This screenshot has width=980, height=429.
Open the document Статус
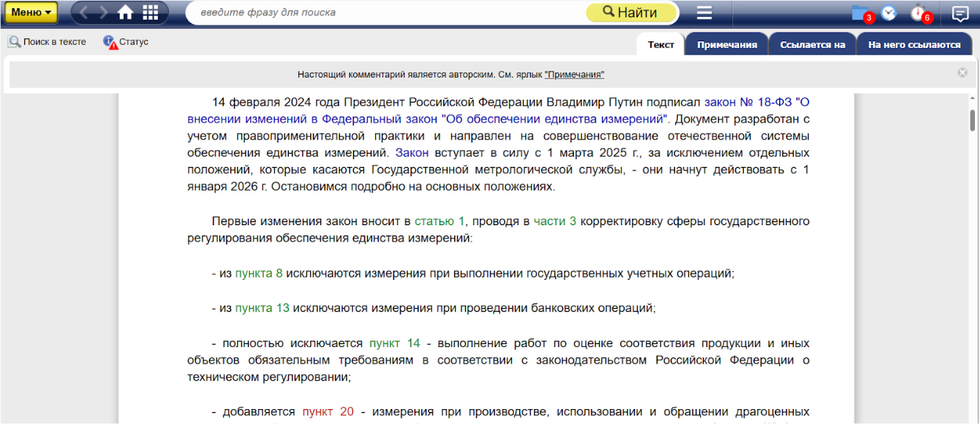126,42
